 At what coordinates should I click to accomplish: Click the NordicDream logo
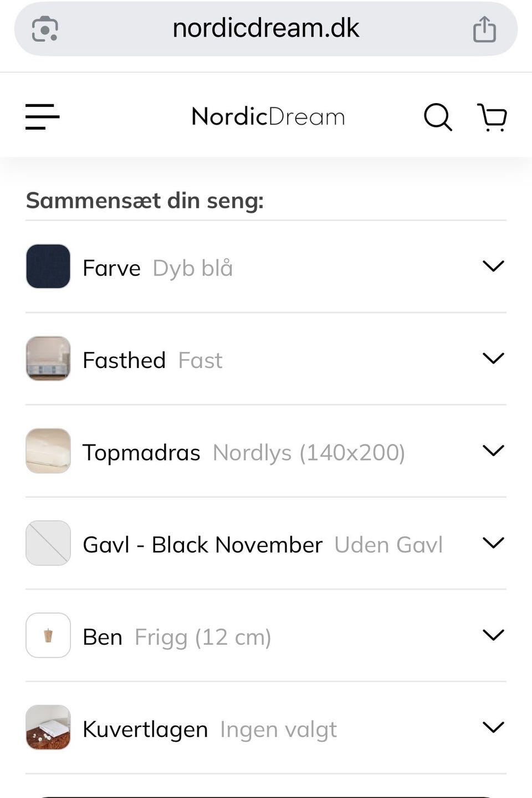click(x=268, y=117)
